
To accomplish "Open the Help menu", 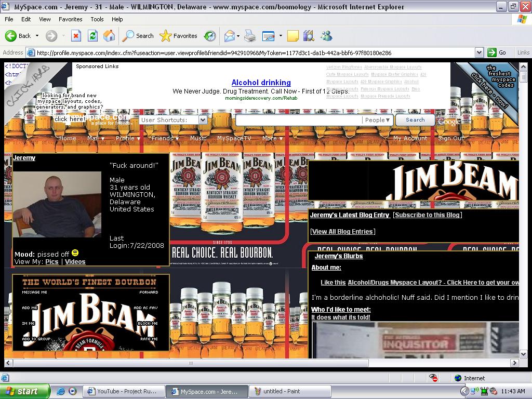I will point(117,19).
